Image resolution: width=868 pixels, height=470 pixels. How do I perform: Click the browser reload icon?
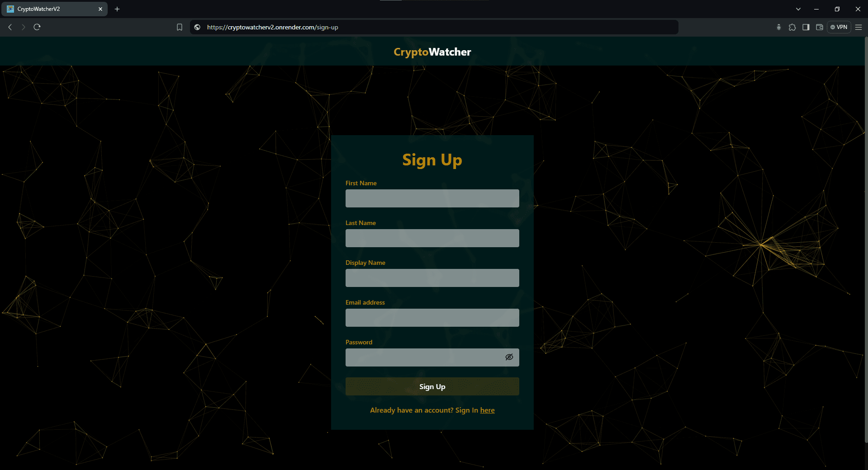[x=37, y=27]
